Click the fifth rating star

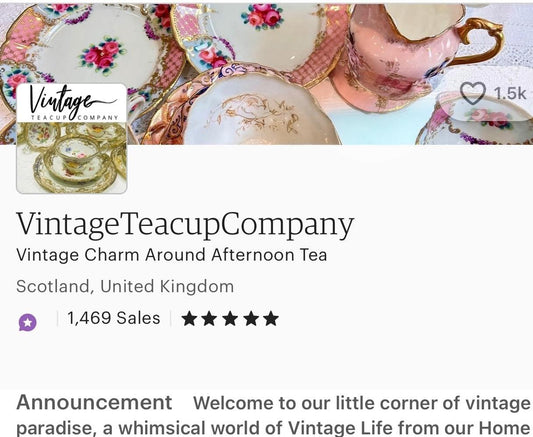(x=271, y=318)
